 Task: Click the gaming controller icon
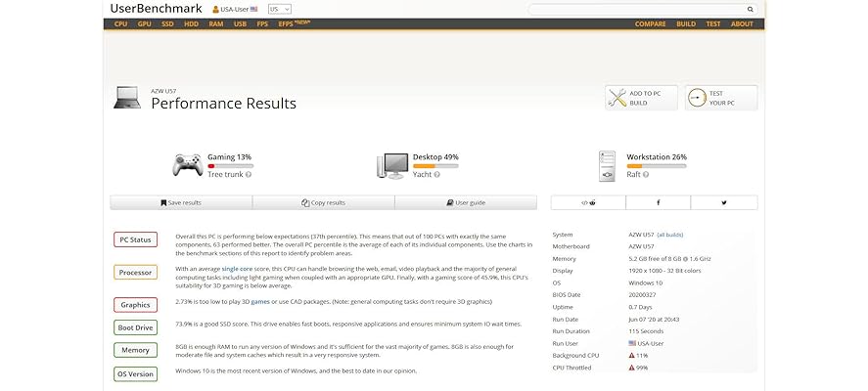(187, 165)
